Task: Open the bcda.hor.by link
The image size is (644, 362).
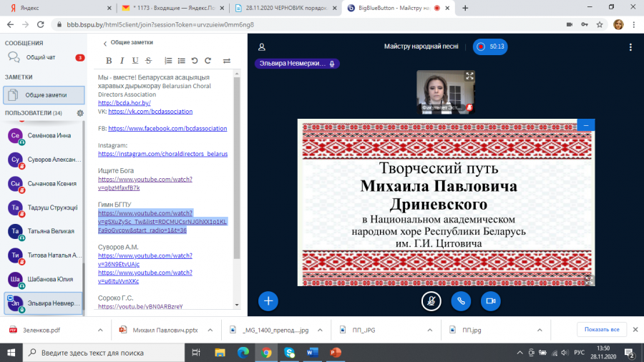Action: click(124, 103)
